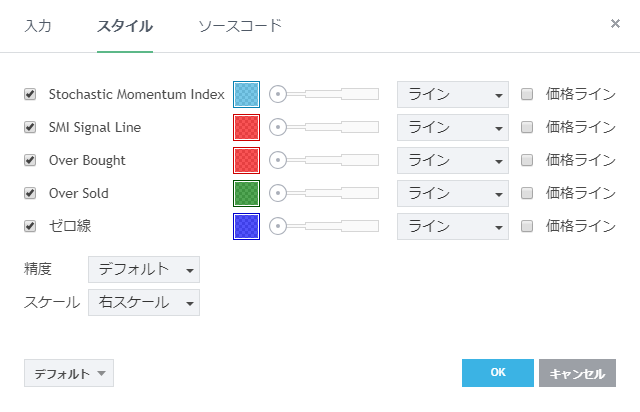
Task: Toggle the ゼロ線 visibility checkbox
Action: point(30,226)
